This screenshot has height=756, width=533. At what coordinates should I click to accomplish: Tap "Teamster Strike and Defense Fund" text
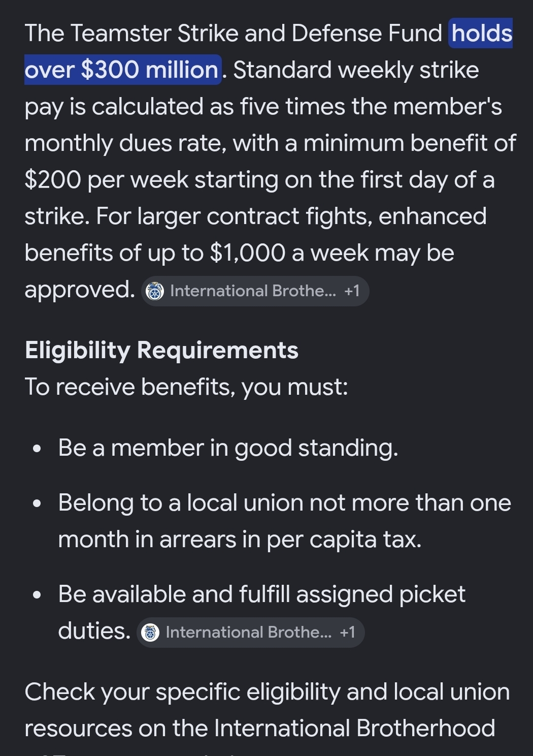[256, 34]
